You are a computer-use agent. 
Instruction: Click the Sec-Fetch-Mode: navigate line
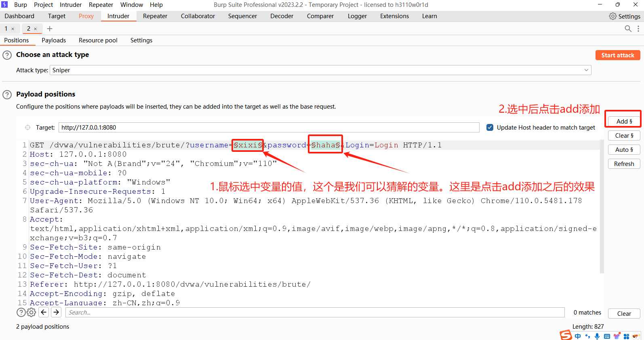pos(88,256)
